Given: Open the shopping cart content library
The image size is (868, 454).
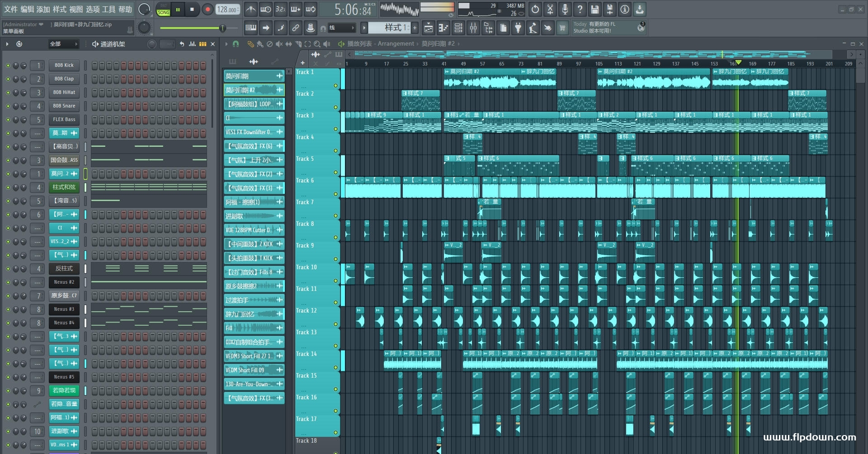Looking at the screenshot, I should 562,28.
